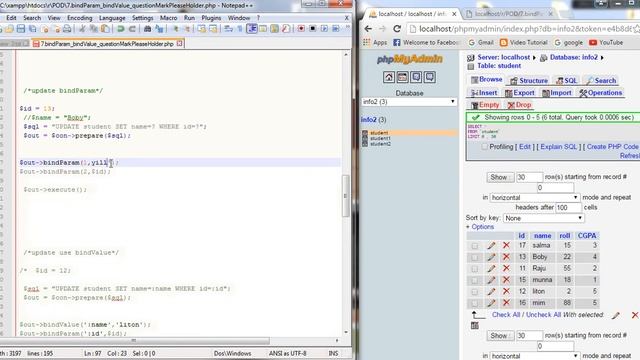The image size is (640, 360).
Task: Close the 7.bindParam file tab in Notepad++
Action: click(180, 43)
